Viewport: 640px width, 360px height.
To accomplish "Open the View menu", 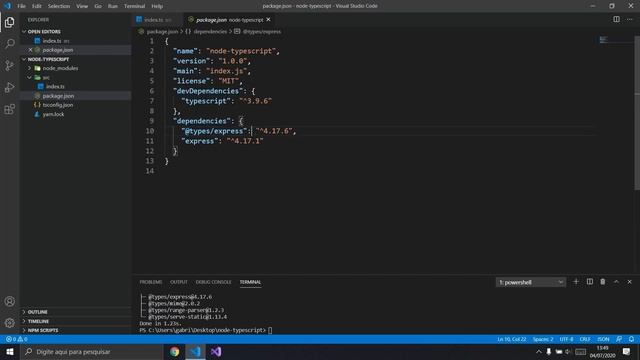I will coord(82,6).
